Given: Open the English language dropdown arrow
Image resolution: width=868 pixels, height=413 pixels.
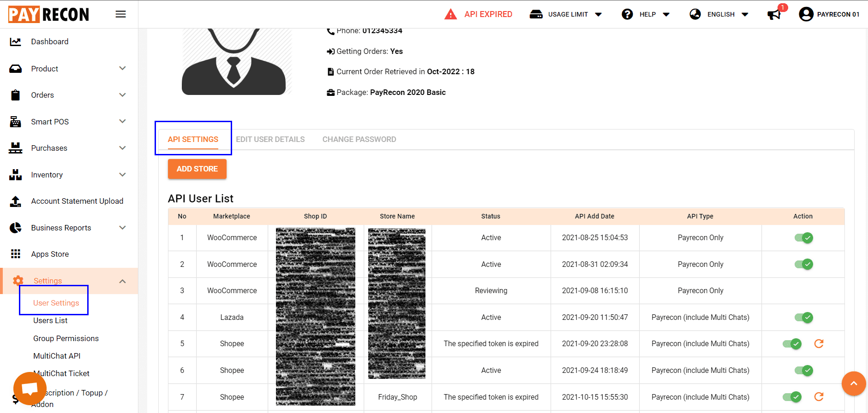Looking at the screenshot, I should [745, 14].
